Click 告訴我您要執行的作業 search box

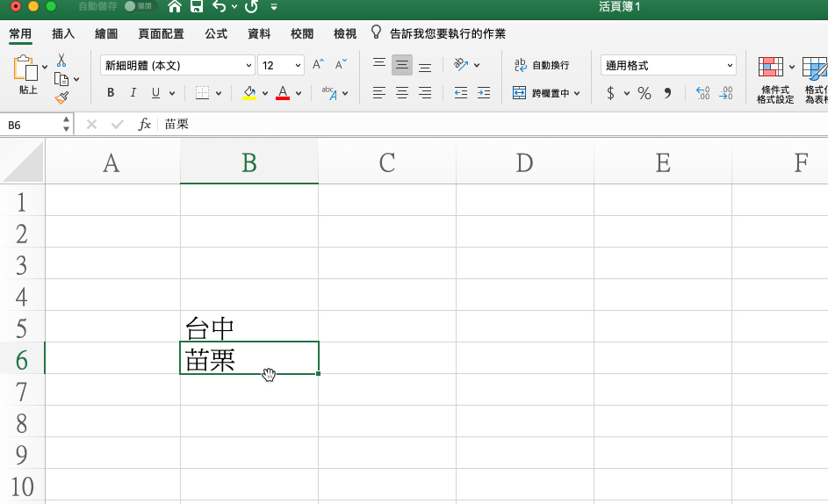[x=448, y=34]
